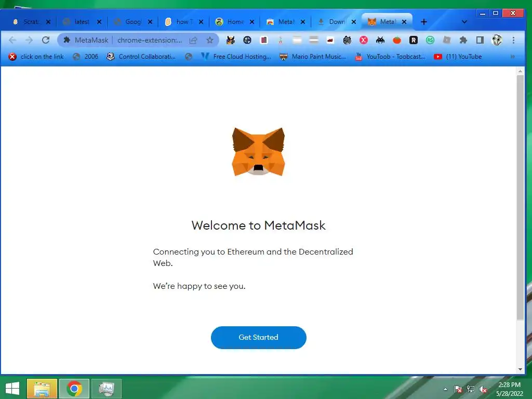
Task: Click the MetaMask fox logo
Action: [259, 152]
